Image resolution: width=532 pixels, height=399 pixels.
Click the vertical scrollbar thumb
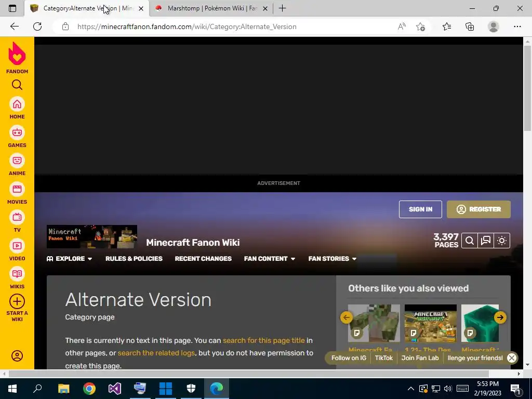coord(527,87)
